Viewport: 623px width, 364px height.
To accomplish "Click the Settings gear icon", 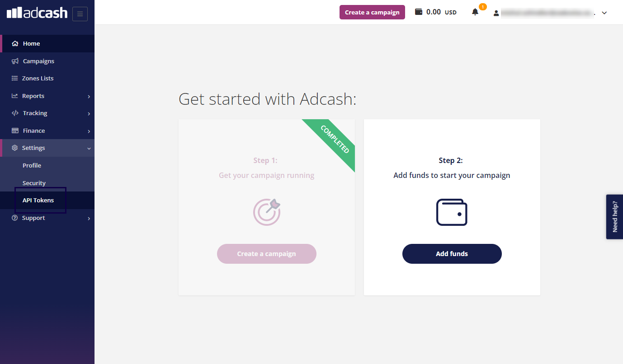I will (14, 148).
